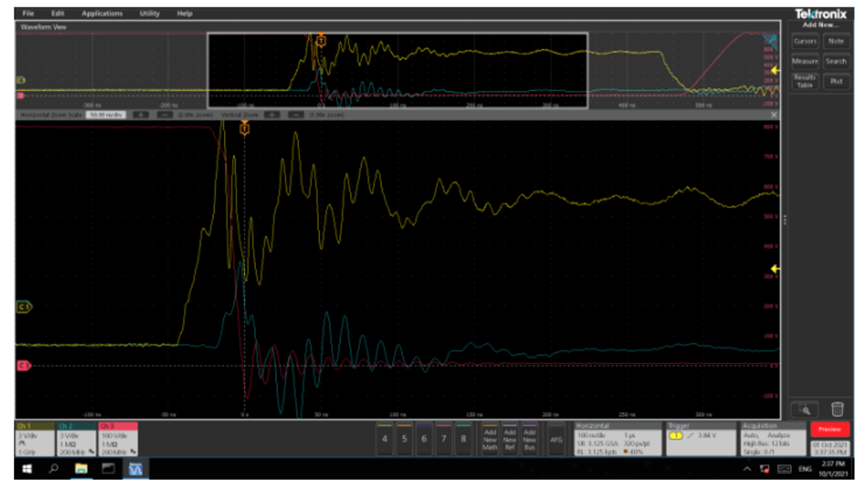The width and height of the screenshot is (865, 489).
Task: Open the Trigger settings badge
Action: tap(700, 438)
